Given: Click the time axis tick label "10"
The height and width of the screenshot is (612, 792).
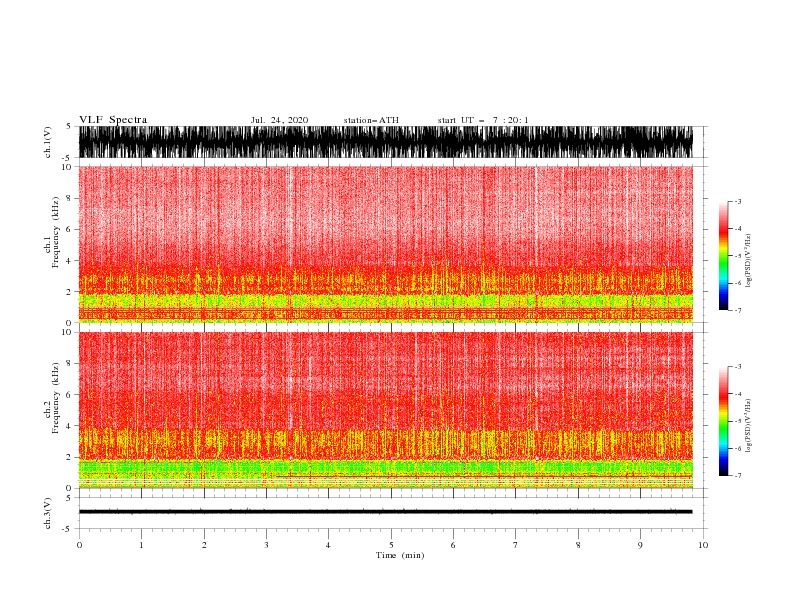Looking at the screenshot, I should pos(703,545).
